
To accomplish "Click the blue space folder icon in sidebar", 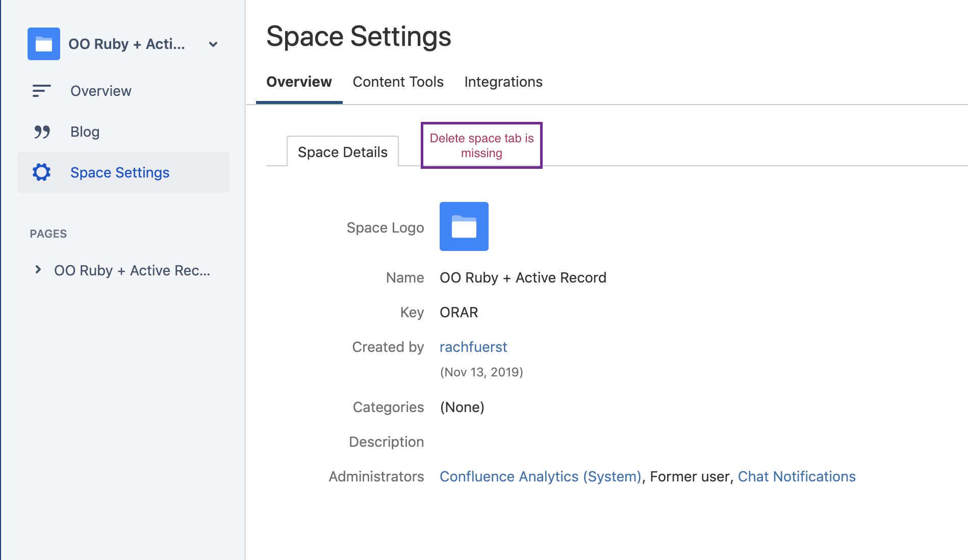I will tap(44, 44).
